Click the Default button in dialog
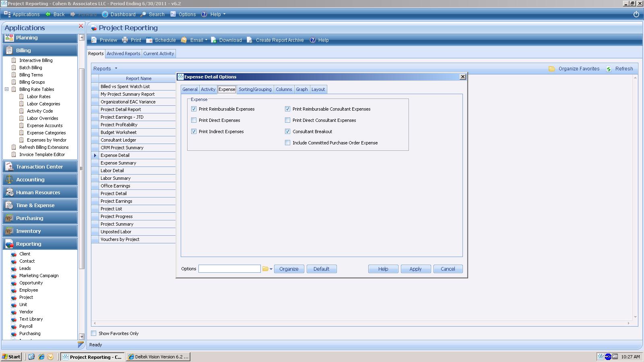644x362 pixels. coord(321,269)
